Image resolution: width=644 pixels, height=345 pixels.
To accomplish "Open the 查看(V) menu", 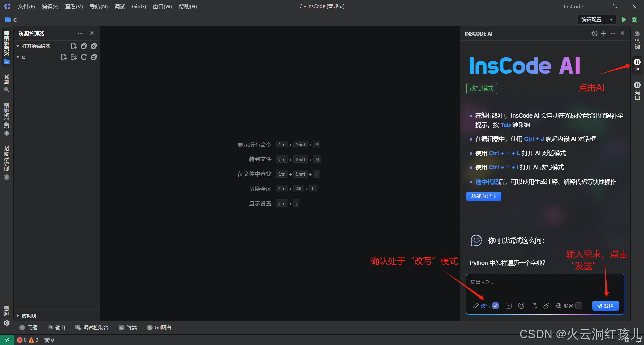I will click(74, 6).
